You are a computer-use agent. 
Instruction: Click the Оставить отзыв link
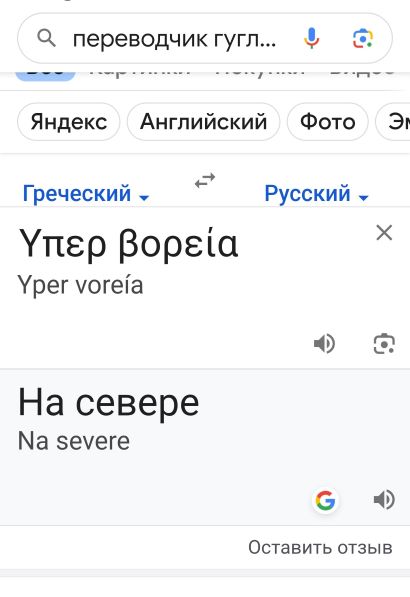[x=320, y=548]
